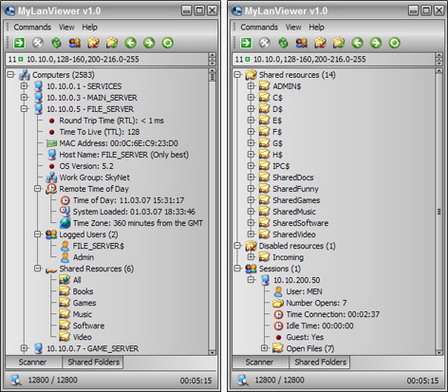
Task: Click green circle icon in left window toolbar
Action: click(168, 43)
